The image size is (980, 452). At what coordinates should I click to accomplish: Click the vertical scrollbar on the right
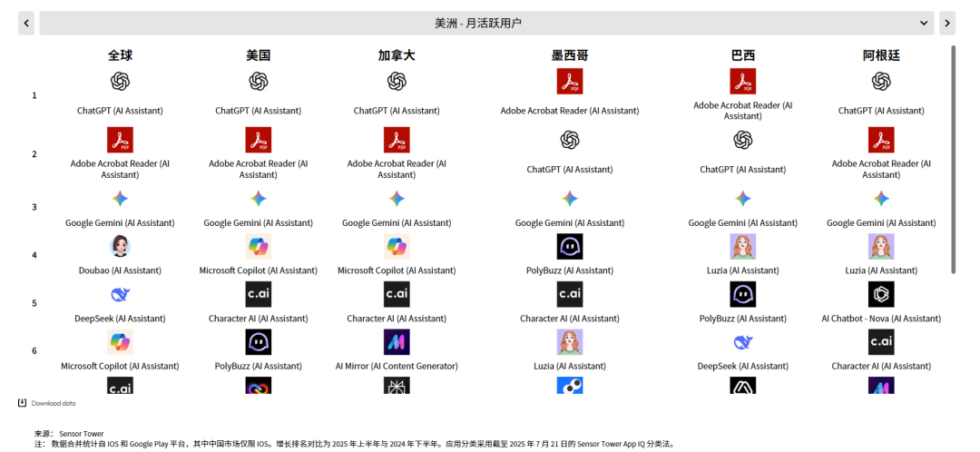[x=953, y=159]
